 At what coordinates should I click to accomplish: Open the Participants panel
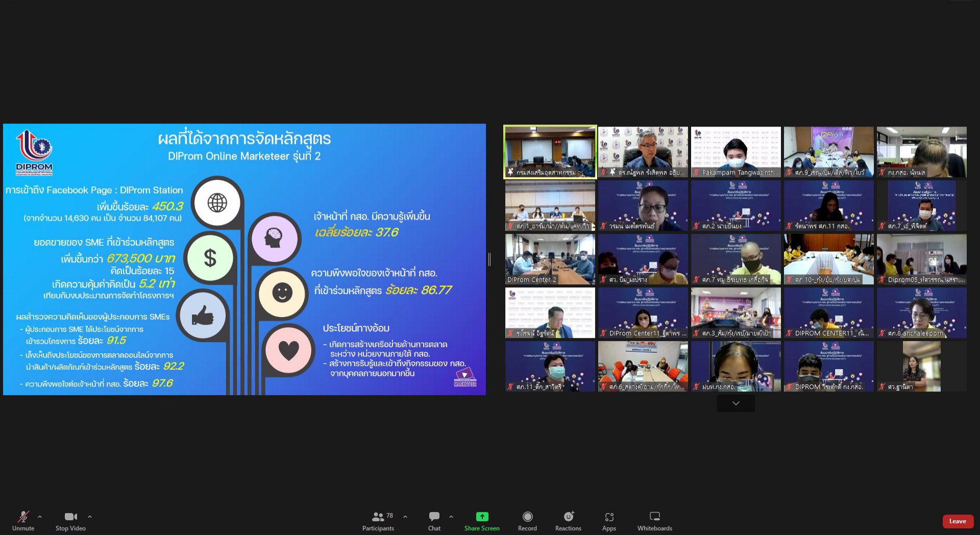378,521
